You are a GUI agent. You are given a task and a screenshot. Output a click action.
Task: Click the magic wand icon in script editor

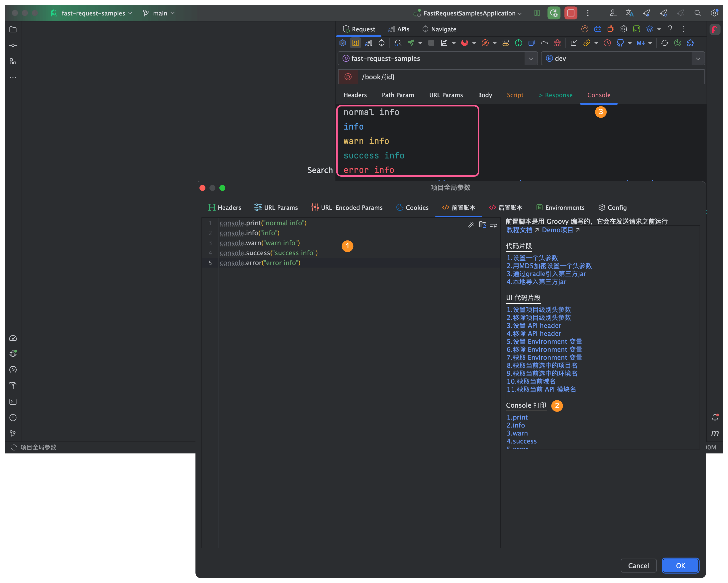point(471,224)
